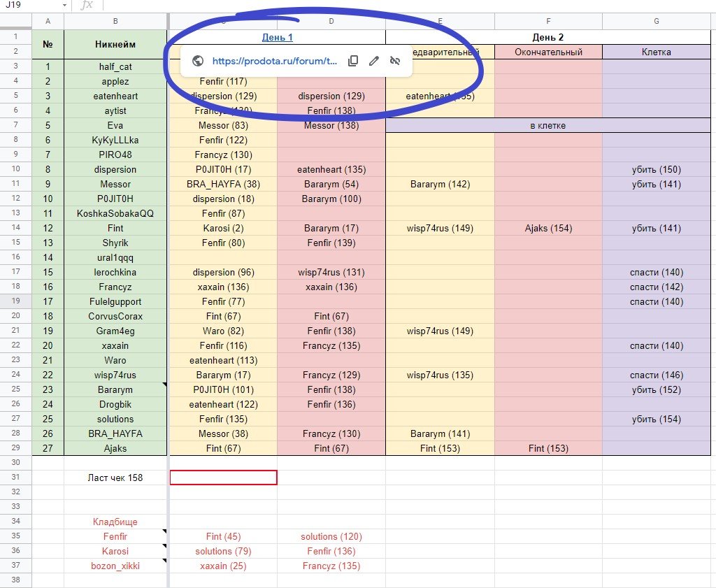This screenshot has width=716, height=588.
Task: Select the Кладбище cell
Action: 115,522
